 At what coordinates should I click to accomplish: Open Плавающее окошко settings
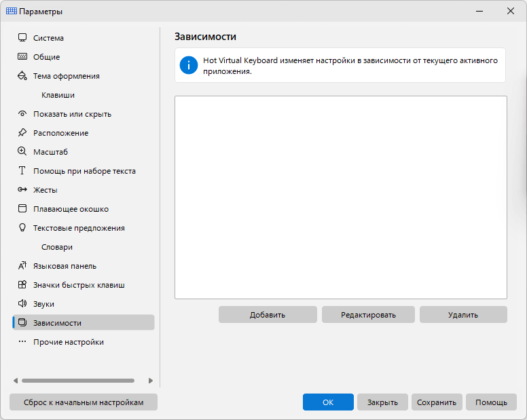point(84,209)
